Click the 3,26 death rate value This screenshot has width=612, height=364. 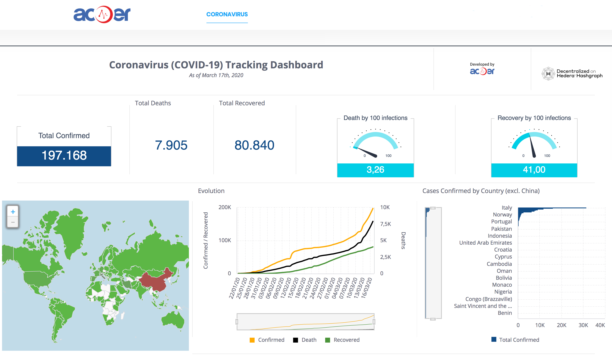(x=375, y=170)
